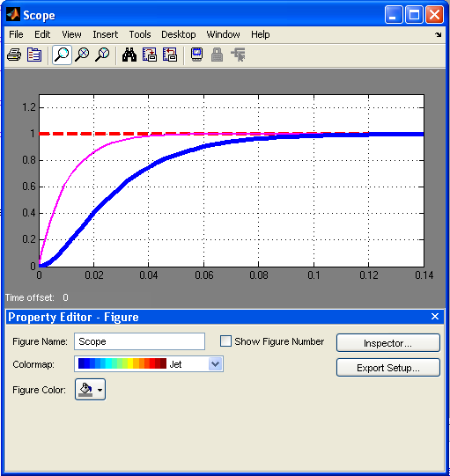Click the Export Setup... button
Viewport: 450px width, 476px height.
point(388,368)
